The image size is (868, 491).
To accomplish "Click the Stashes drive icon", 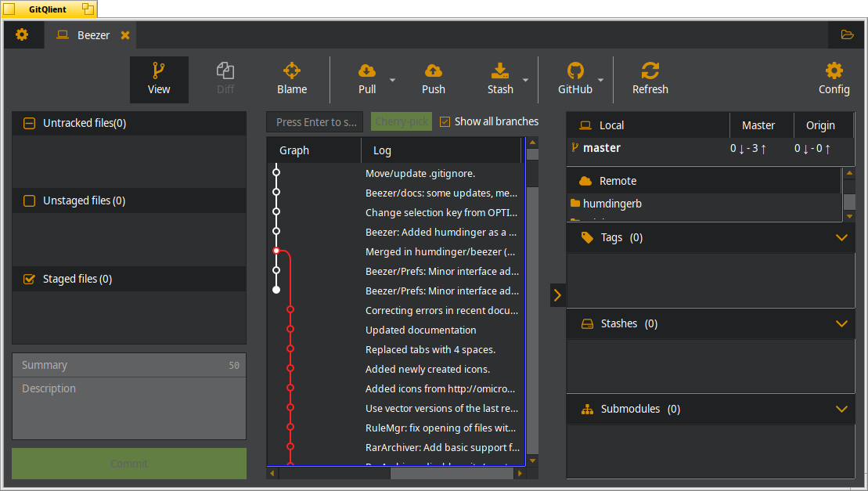I will (587, 324).
